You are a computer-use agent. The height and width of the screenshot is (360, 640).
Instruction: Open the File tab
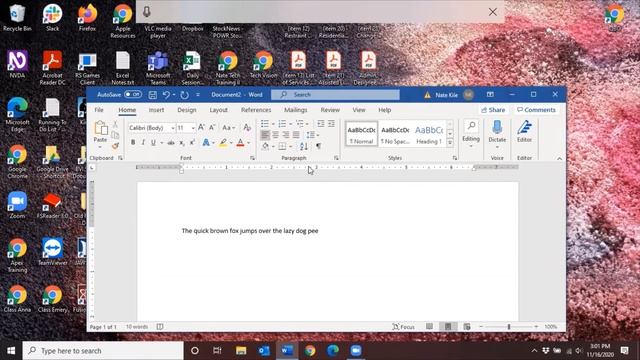(99, 110)
